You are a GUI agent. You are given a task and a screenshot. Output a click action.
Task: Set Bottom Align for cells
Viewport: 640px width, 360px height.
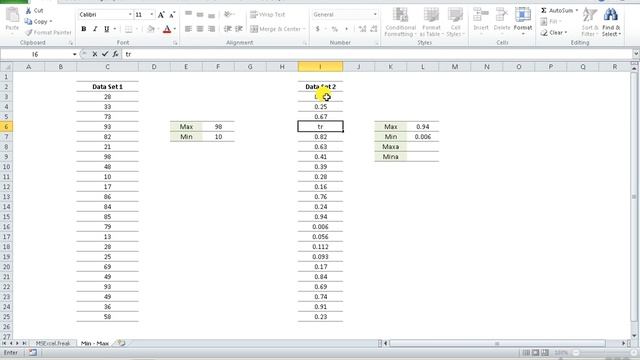211,15
